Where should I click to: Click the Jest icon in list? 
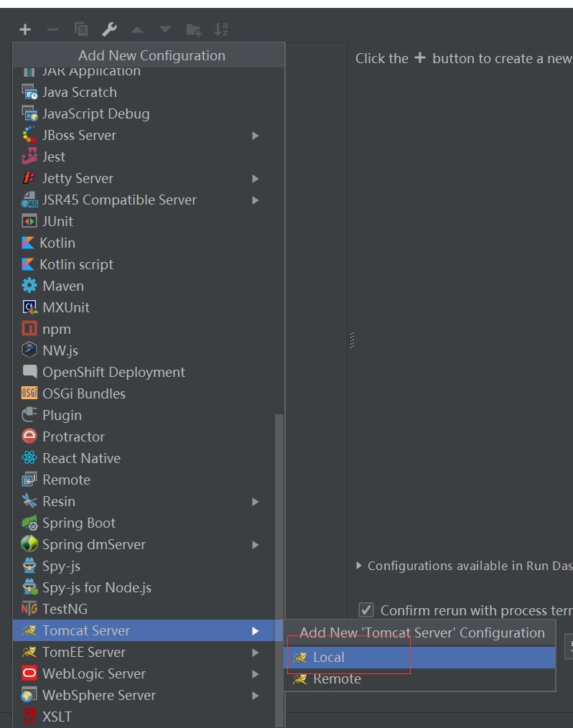29,157
